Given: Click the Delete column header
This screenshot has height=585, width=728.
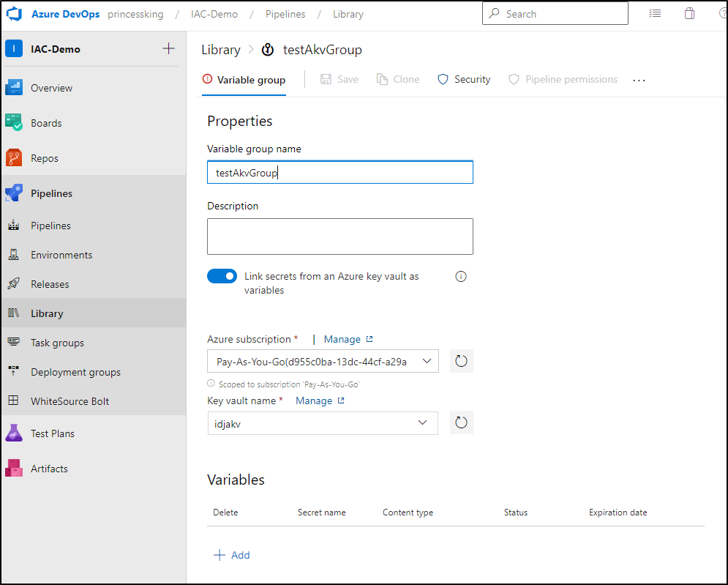Looking at the screenshot, I should (x=225, y=513).
